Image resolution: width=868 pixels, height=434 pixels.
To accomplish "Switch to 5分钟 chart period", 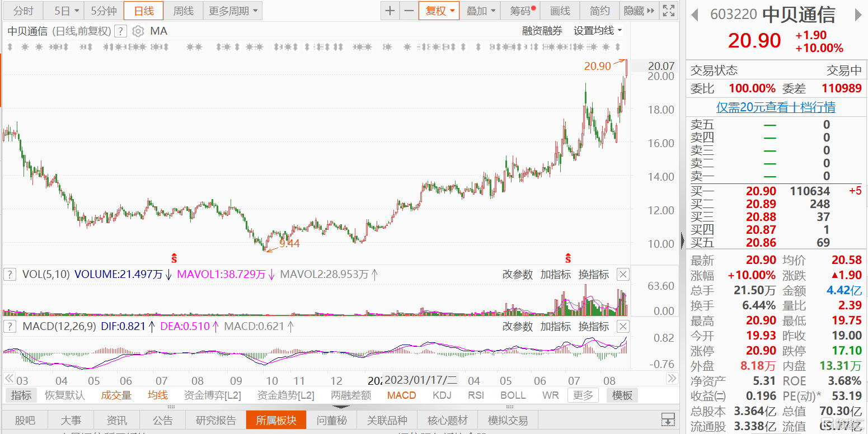I will pos(104,11).
